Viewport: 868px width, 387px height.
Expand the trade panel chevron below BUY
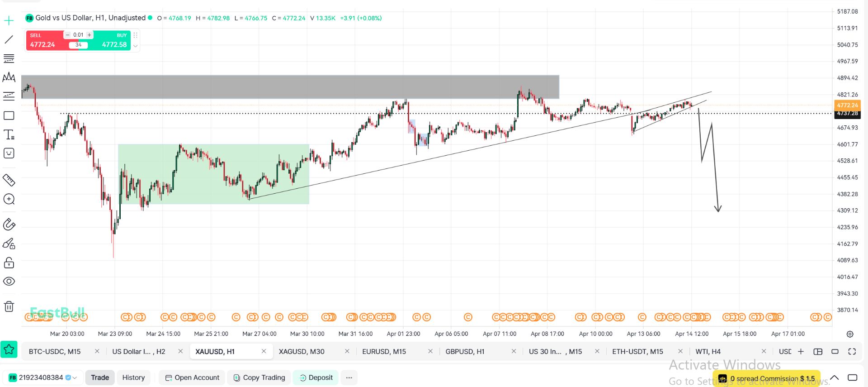135,46
